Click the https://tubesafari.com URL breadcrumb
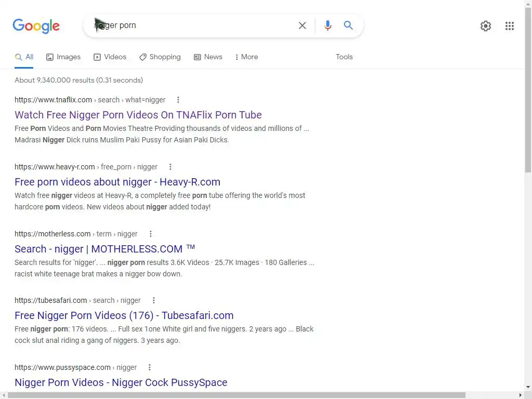 pos(77,300)
